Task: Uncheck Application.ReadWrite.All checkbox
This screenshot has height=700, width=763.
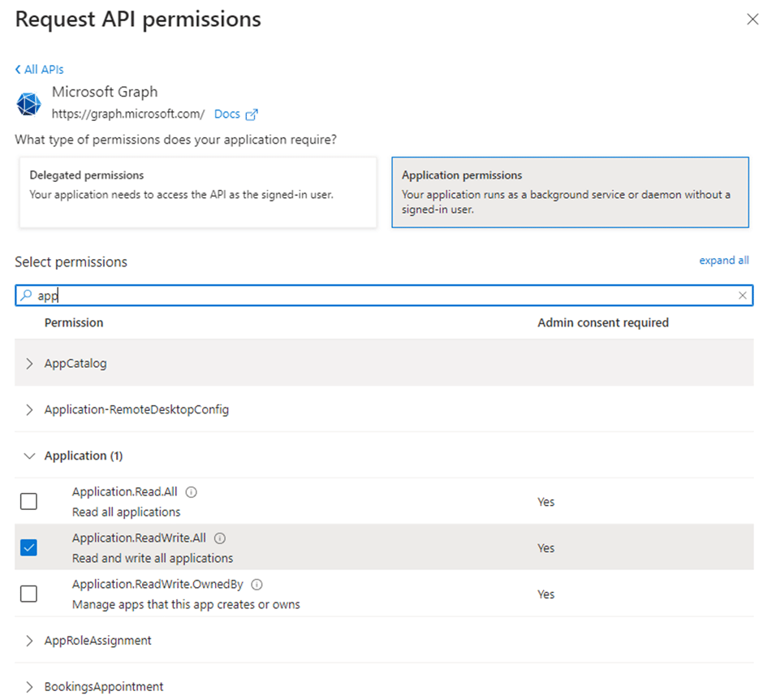Action: (x=28, y=547)
